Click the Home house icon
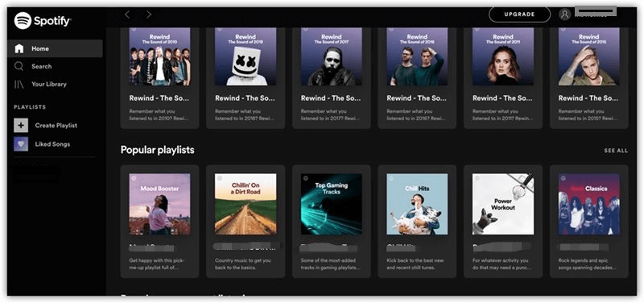This screenshot has height=303, width=644. [x=19, y=48]
